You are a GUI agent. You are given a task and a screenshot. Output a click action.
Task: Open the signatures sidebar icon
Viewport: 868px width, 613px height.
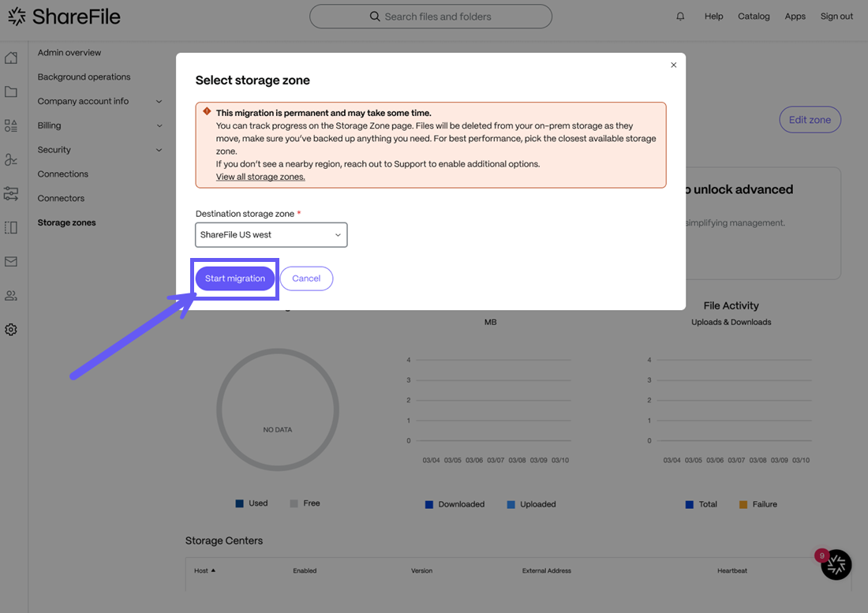11,160
